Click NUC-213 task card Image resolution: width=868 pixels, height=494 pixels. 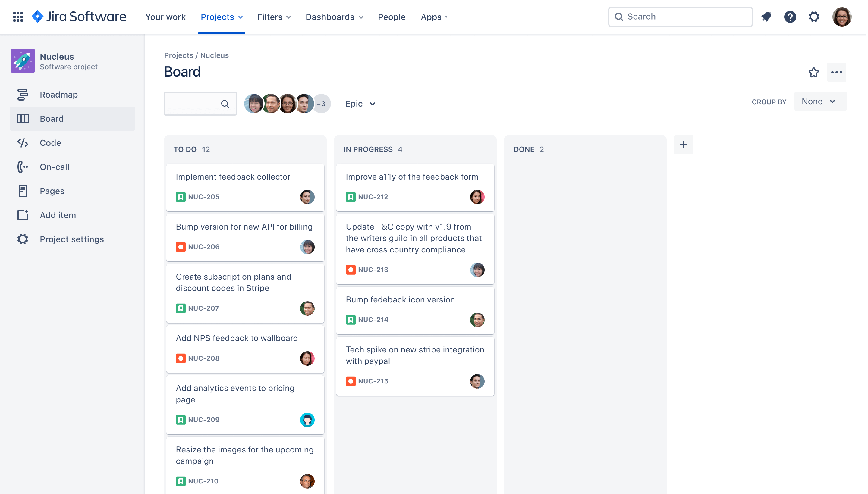coord(415,247)
